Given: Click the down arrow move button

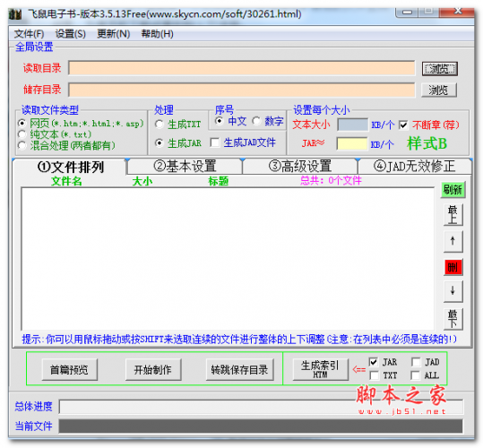Looking at the screenshot, I should click(x=453, y=290).
